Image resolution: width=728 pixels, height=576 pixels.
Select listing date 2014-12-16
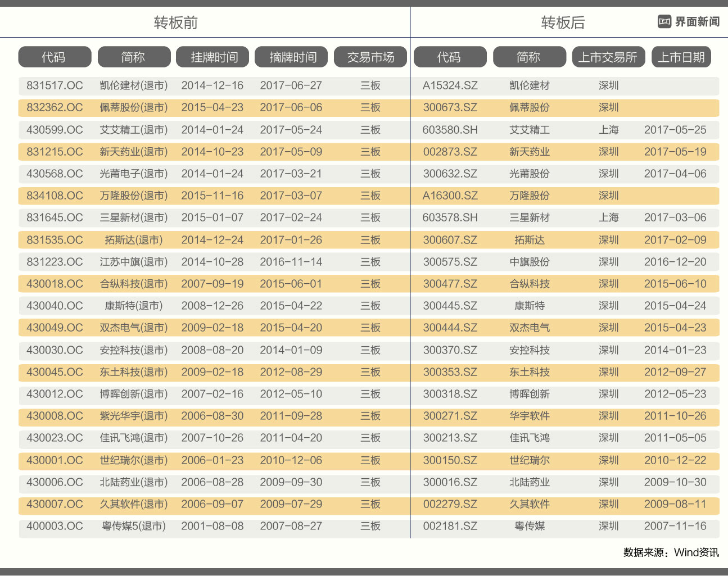pyautogui.click(x=212, y=85)
